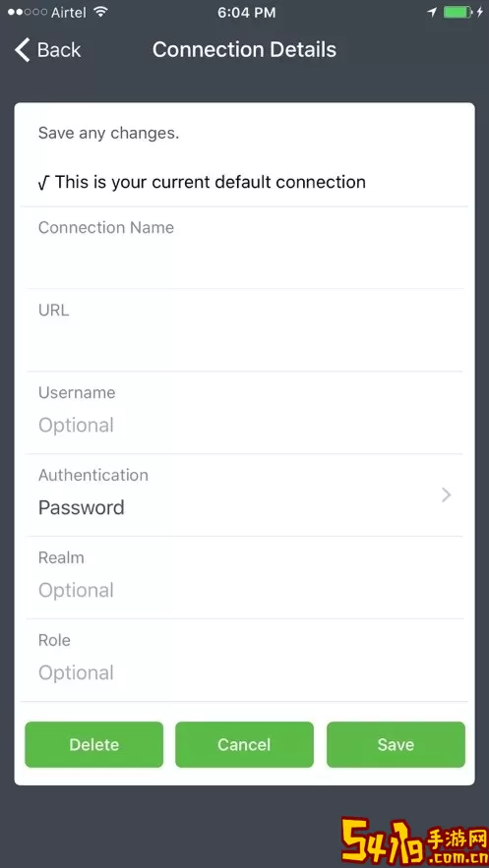489x868 pixels.
Task: Tap the optional Role field
Action: coord(245,661)
